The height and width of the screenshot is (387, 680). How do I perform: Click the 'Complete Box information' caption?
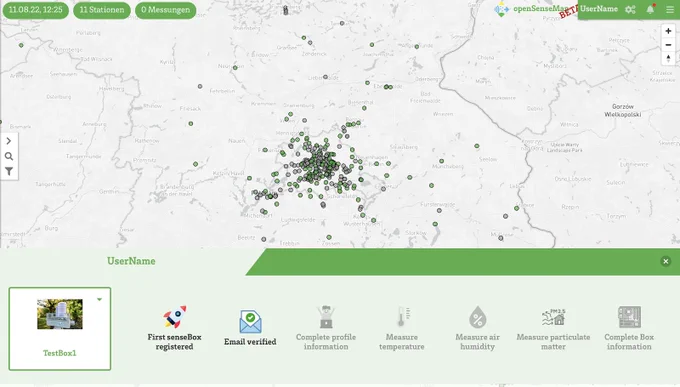coord(629,342)
